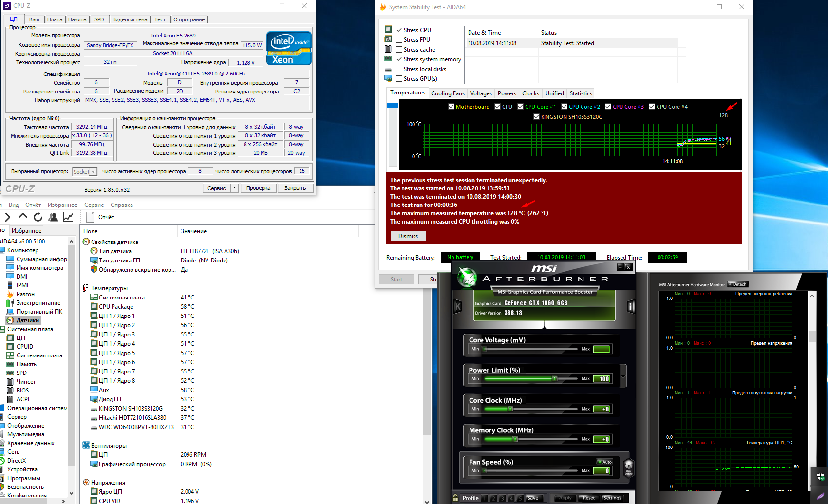Click the Forward arrow icon in AIDA64 toolbar

tap(7, 217)
